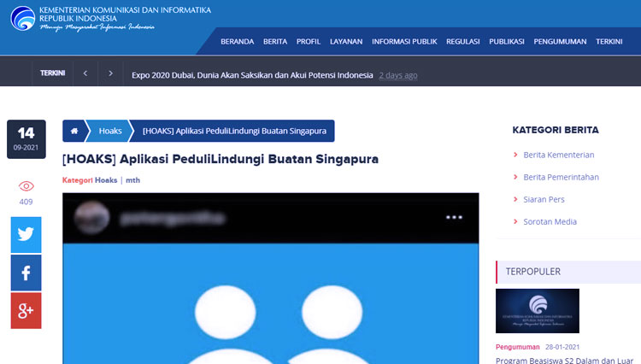Open Berita Pemerintahan category
The width and height of the screenshot is (641, 364).
tap(561, 178)
